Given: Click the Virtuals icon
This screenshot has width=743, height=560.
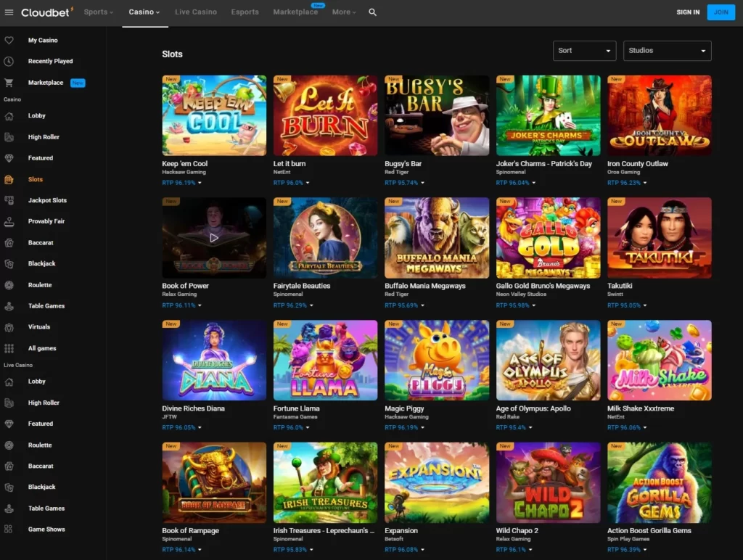Looking at the screenshot, I should 9,327.
